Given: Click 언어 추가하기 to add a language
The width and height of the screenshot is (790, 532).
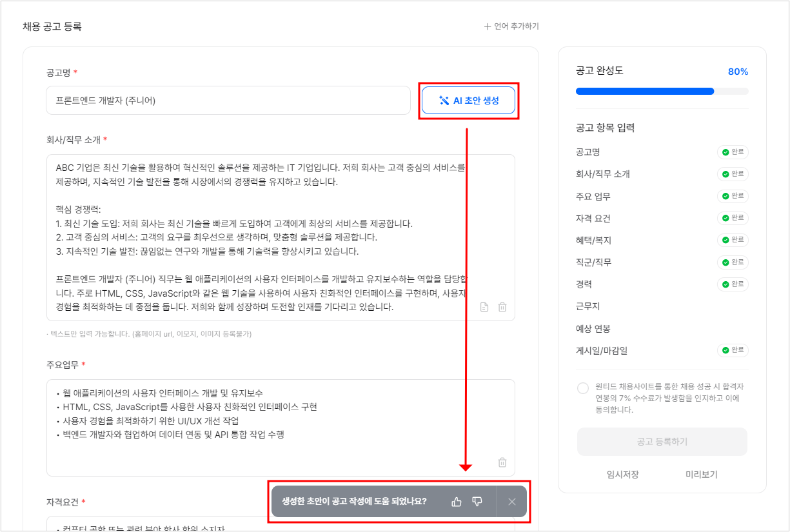Looking at the screenshot, I should pos(511,26).
